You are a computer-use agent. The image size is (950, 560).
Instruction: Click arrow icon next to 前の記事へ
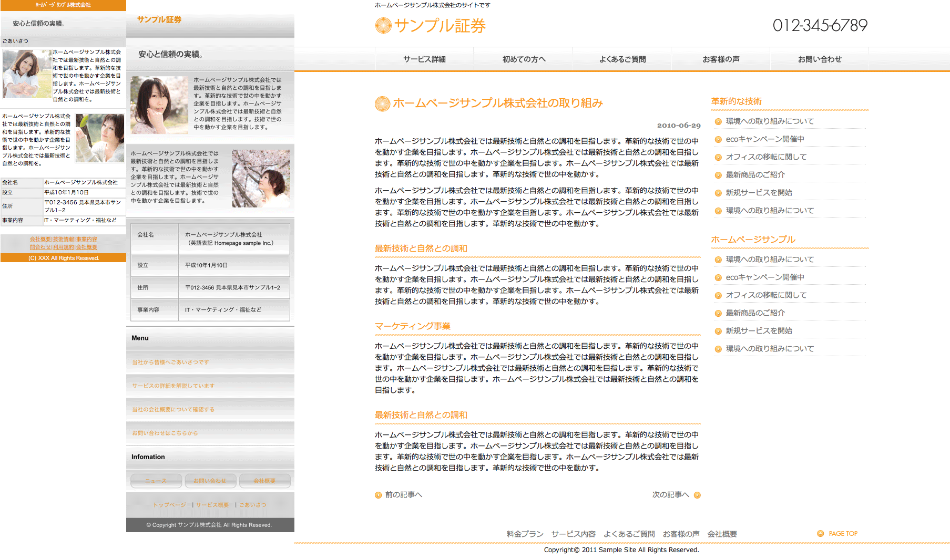[378, 495]
